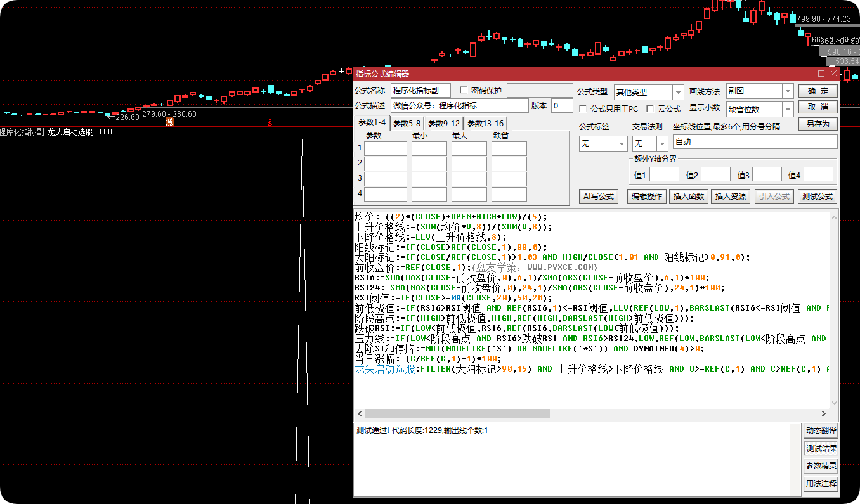Click the 插入资源 button
The width and height of the screenshot is (860, 504).
pyautogui.click(x=731, y=197)
